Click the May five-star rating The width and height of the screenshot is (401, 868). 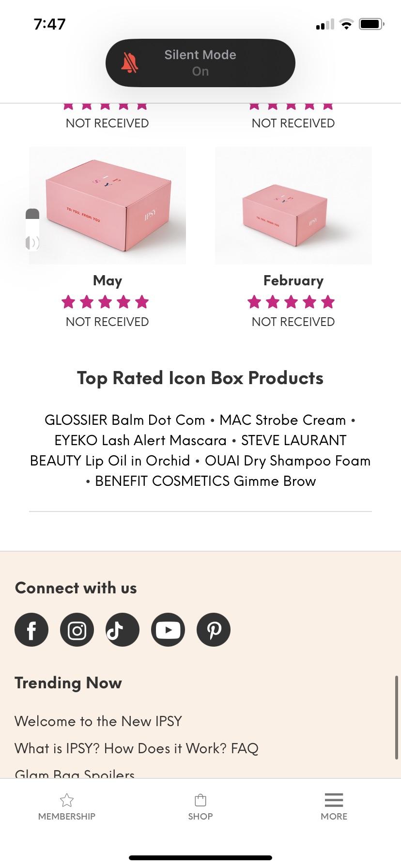click(105, 302)
